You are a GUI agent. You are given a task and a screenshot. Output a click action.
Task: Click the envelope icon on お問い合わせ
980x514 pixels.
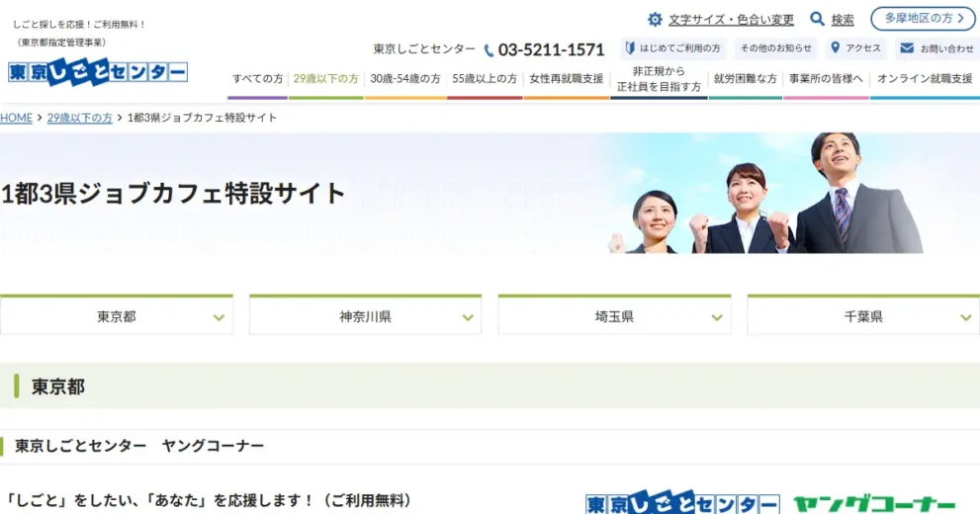(907, 47)
